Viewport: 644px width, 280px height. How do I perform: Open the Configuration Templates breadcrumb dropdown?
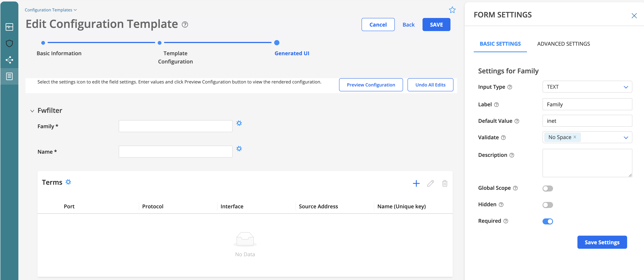(x=75, y=10)
